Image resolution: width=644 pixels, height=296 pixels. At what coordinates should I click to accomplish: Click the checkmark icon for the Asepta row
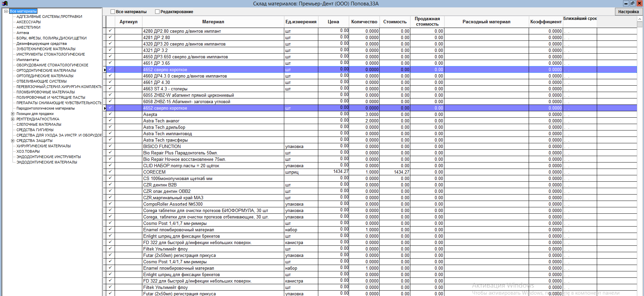click(x=110, y=114)
